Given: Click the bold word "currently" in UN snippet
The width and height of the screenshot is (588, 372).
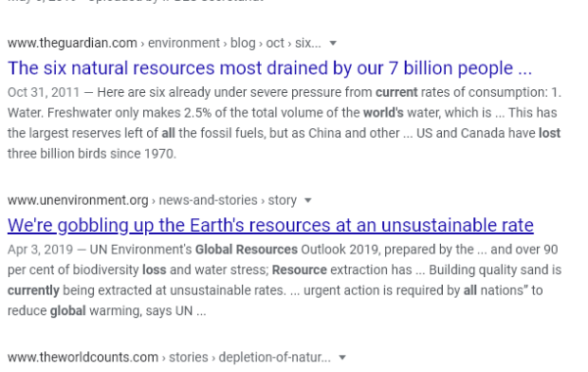Looking at the screenshot, I should [x=33, y=291].
